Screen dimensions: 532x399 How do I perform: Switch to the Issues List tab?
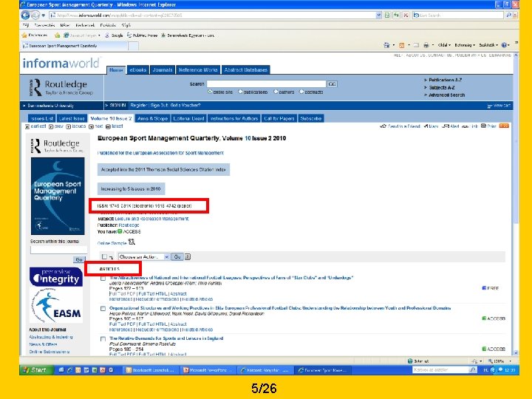[42, 118]
